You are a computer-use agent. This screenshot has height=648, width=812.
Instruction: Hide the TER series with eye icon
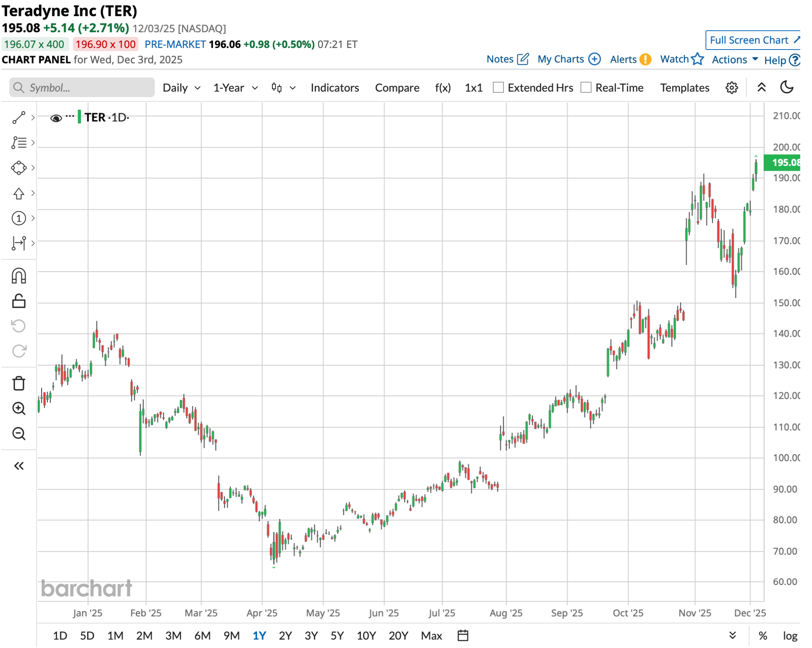tap(56, 118)
